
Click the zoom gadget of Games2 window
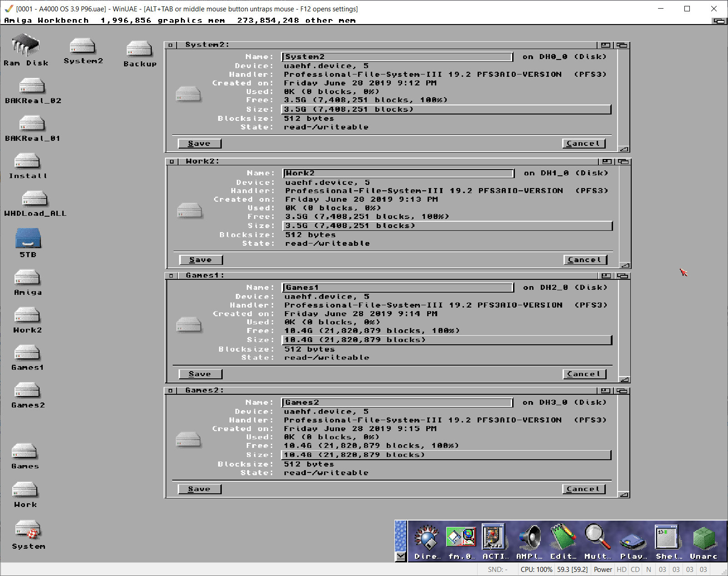(605, 391)
